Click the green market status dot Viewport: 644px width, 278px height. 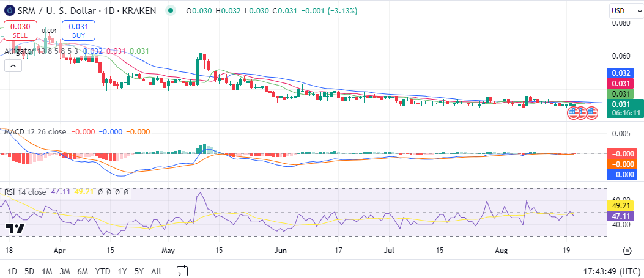[171, 10]
